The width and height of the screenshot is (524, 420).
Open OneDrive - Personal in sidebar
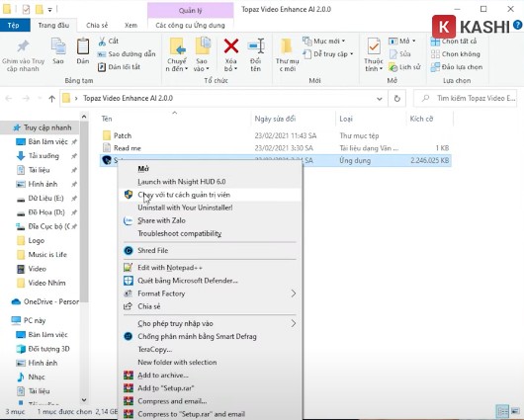pos(45,301)
